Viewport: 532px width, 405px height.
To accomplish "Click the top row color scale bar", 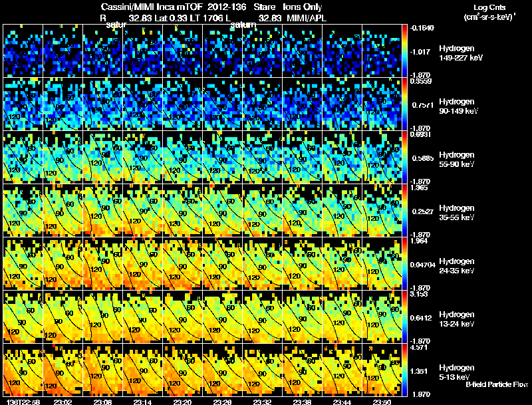I will (404, 51).
